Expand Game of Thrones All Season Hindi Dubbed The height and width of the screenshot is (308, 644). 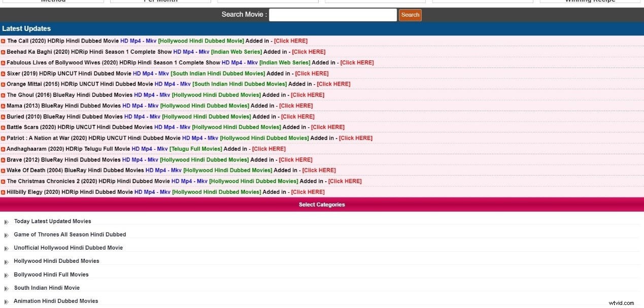tap(70, 234)
